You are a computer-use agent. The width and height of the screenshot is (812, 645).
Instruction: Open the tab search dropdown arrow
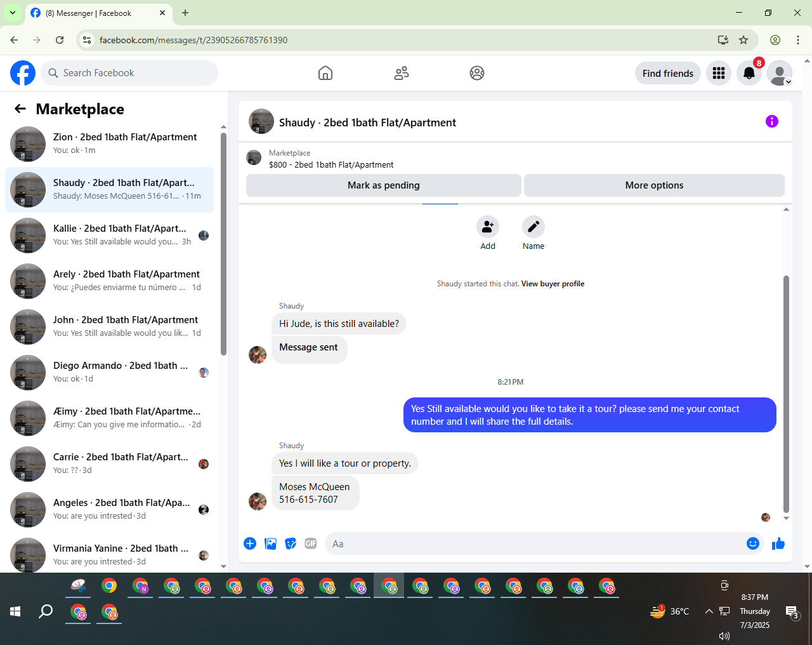pos(13,13)
